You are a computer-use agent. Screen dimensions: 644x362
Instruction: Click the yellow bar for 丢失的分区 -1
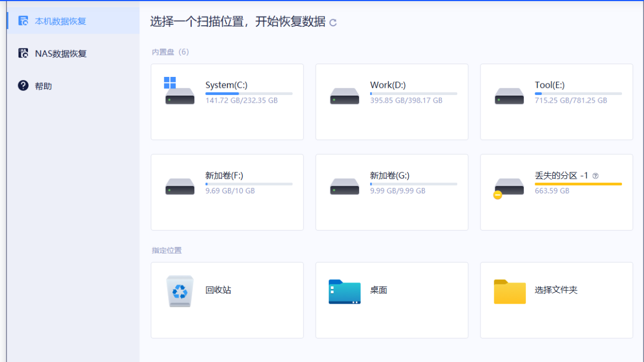pos(578,184)
